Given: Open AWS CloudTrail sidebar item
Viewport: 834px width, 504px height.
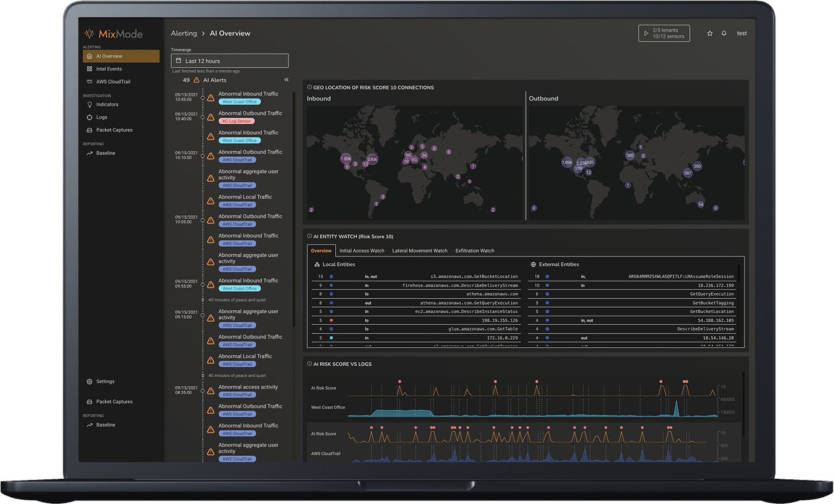Looking at the screenshot, I should 113,81.
